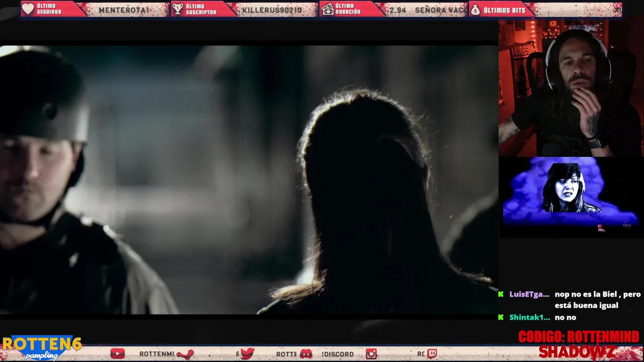Open the Twitch icon in bottom bar
644x362 pixels.
click(432, 354)
